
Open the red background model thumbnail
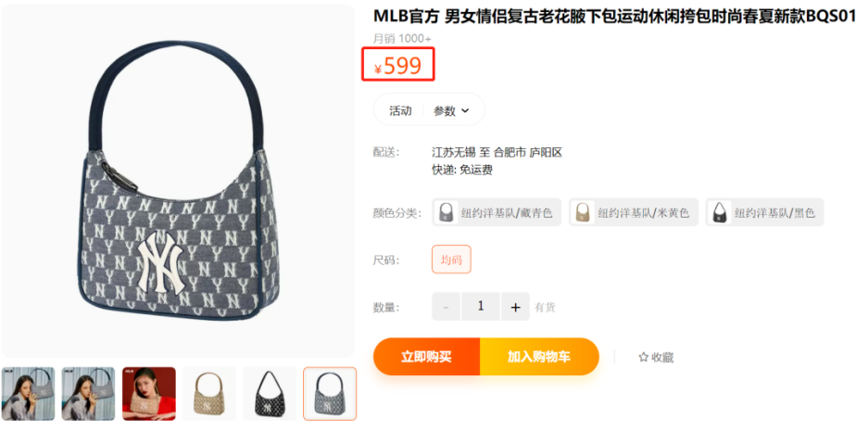point(149,394)
